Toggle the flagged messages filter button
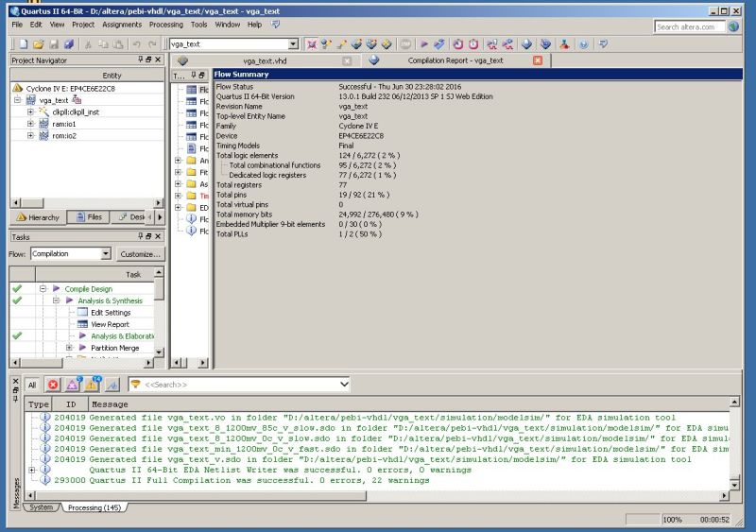This screenshot has height=532, width=756. pos(112,385)
